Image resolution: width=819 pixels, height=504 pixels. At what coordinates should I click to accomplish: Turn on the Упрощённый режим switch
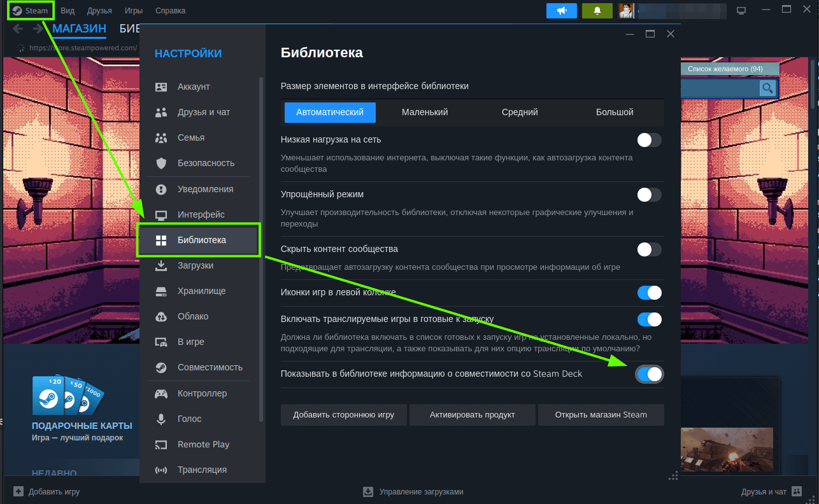[x=650, y=195]
